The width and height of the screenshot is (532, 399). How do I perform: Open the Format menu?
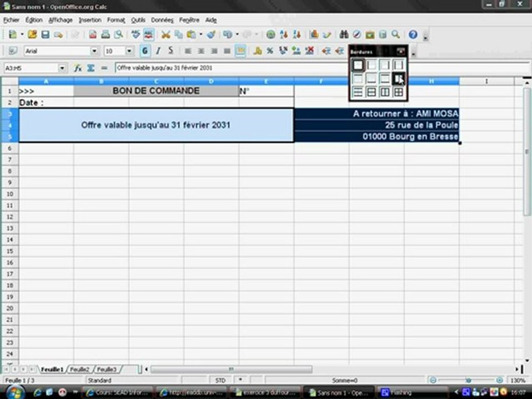tap(116, 20)
